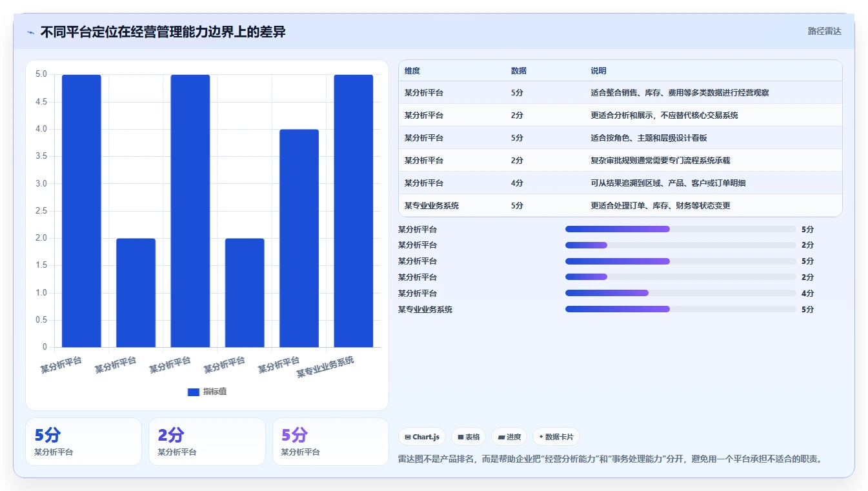Screen dimensions: 868x491
Task: Select the 表格 chip
Action: pyautogui.click(x=469, y=437)
